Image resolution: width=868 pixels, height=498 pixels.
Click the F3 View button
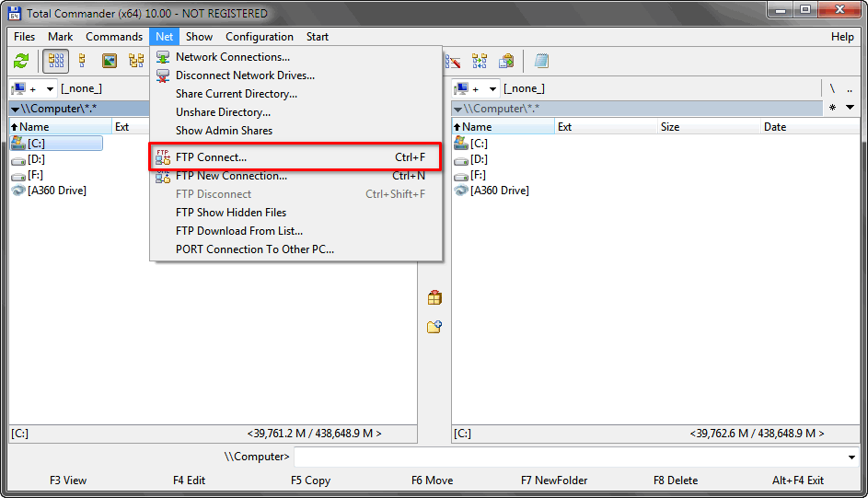tap(68, 481)
